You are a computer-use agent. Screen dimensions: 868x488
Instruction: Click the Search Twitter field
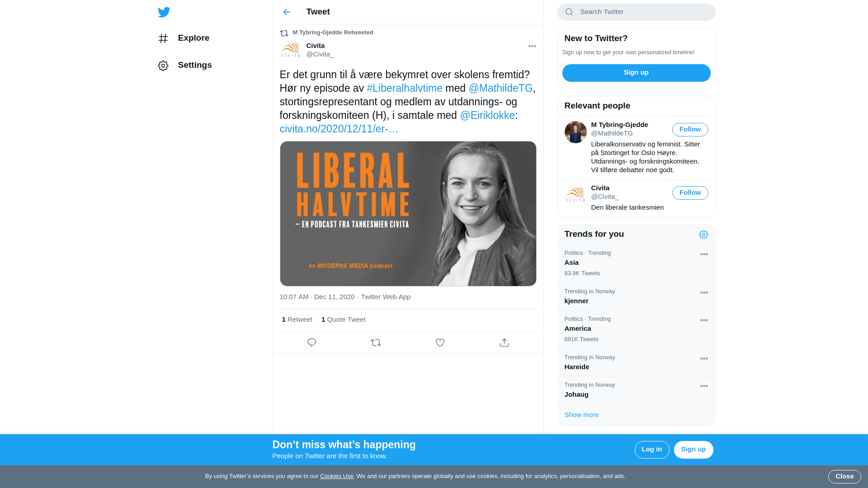pyautogui.click(x=636, y=12)
